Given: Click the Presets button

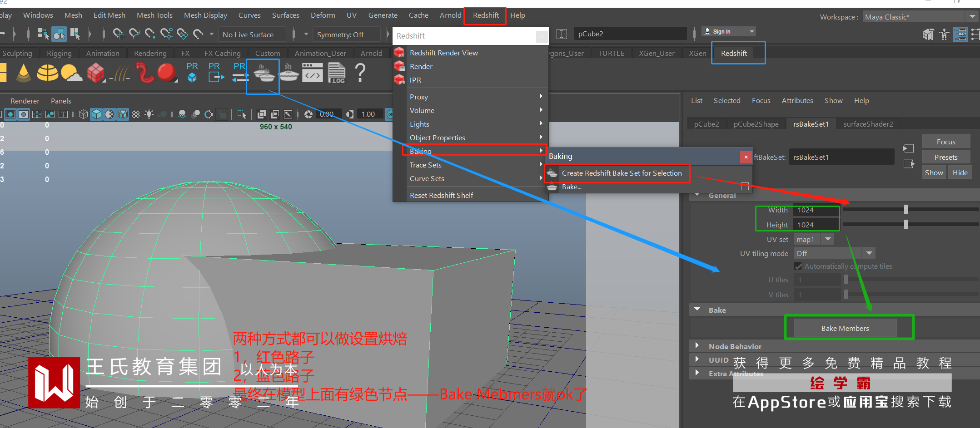Looking at the screenshot, I should pyautogui.click(x=946, y=157).
